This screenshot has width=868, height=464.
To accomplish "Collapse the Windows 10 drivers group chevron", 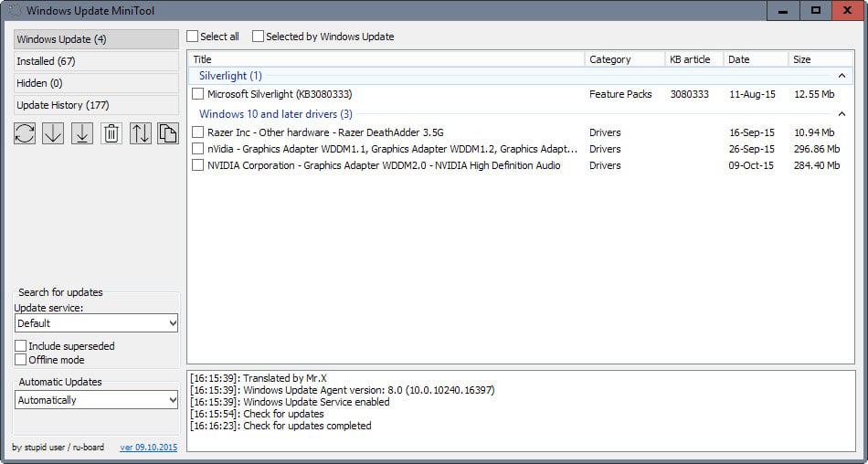I will [x=842, y=114].
